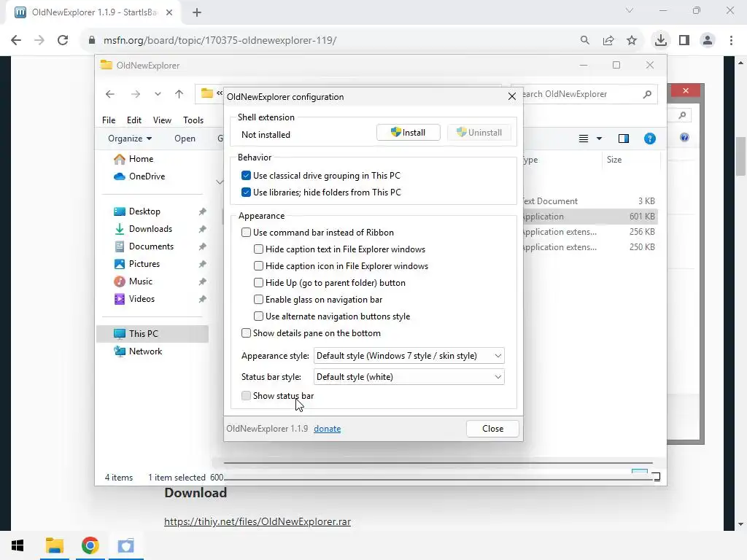Image resolution: width=747 pixels, height=560 pixels.
Task: Select Network in navigation pane
Action: pos(145,351)
